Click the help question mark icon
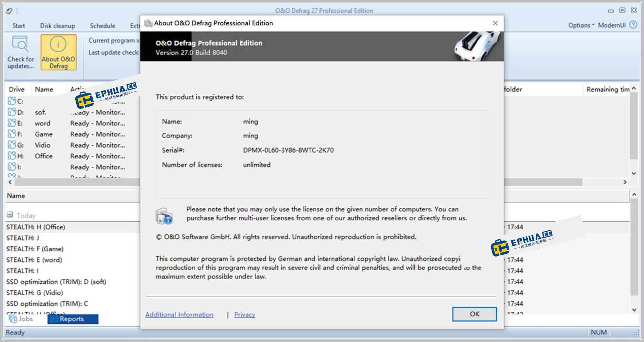Image resolution: width=644 pixels, height=342 pixels. coord(633,25)
